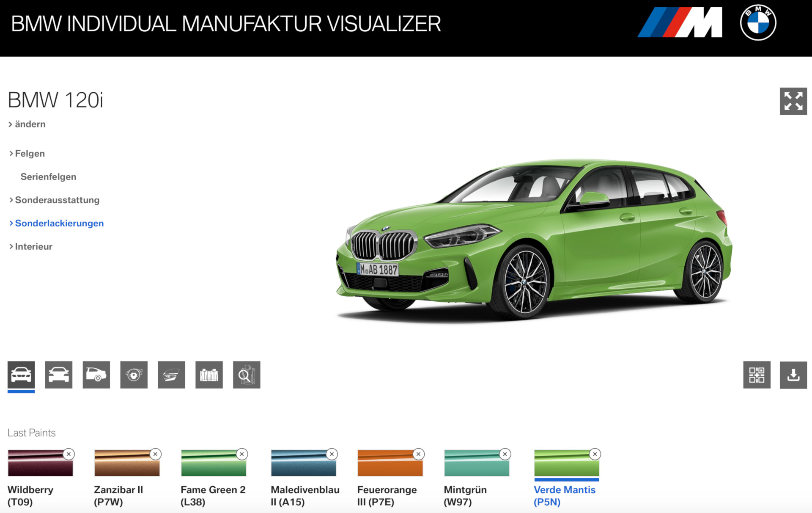812x513 pixels.
Task: Open the QR code icon
Action: pyautogui.click(x=757, y=375)
